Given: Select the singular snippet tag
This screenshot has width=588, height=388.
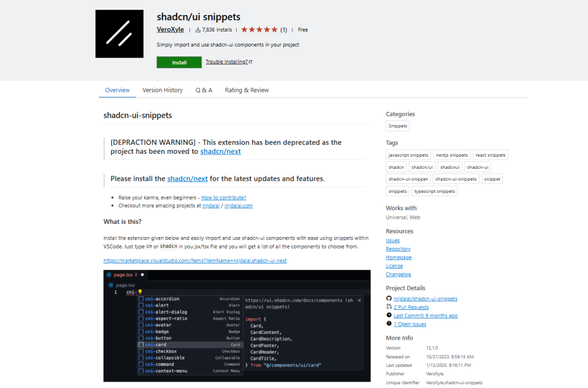Looking at the screenshot, I should coord(492,179).
